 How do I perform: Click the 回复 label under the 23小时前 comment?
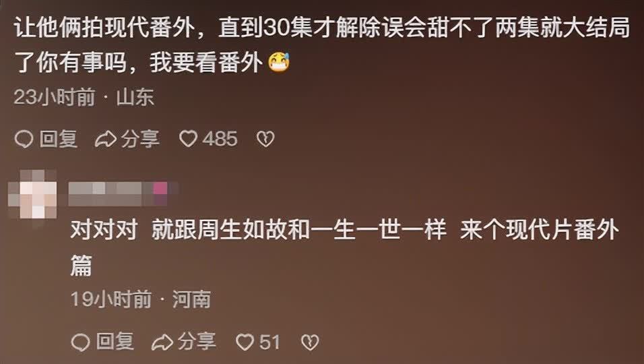tap(59, 139)
